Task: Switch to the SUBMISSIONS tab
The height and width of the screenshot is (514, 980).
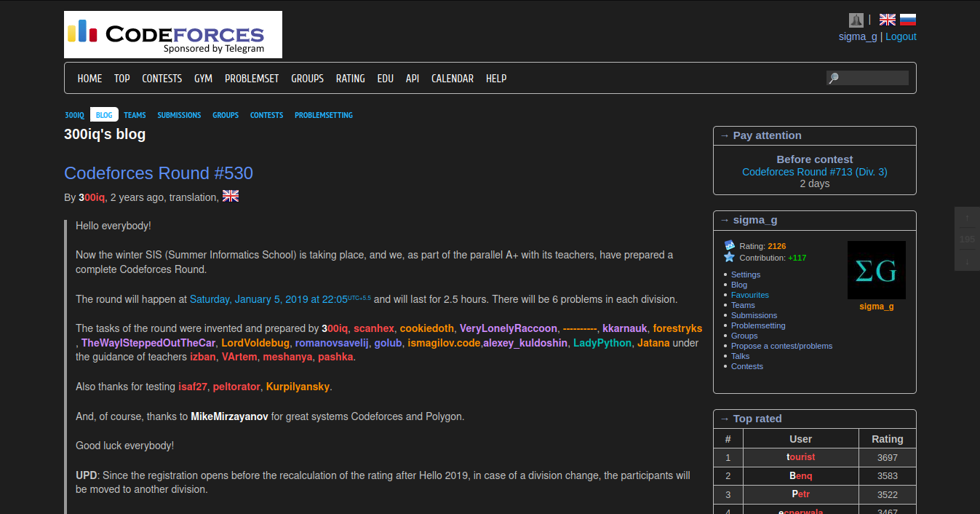Action: click(179, 115)
